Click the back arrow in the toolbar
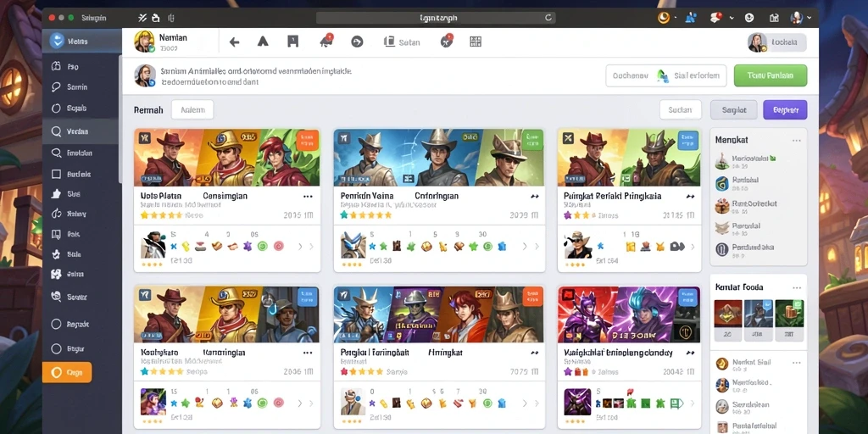Viewport: 868px width, 434px height. point(234,42)
